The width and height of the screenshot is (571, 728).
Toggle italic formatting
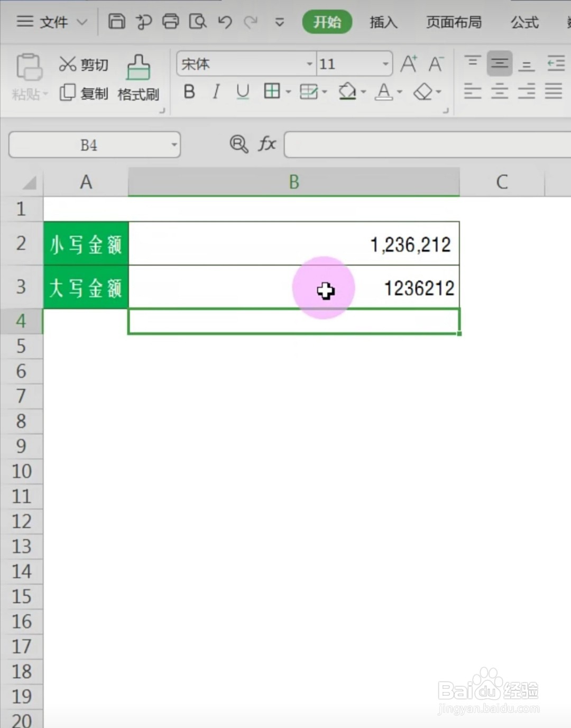(x=216, y=92)
